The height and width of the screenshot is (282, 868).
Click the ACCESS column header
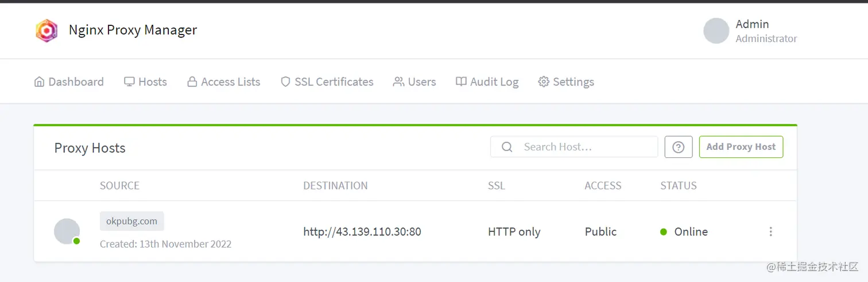[x=603, y=186]
